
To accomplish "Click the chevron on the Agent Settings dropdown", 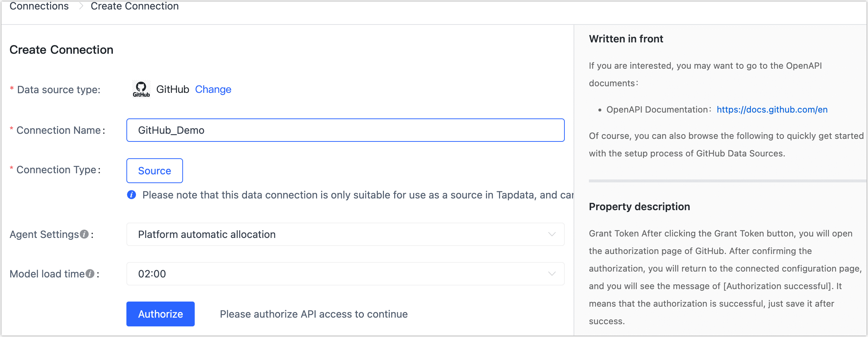I will [552, 234].
